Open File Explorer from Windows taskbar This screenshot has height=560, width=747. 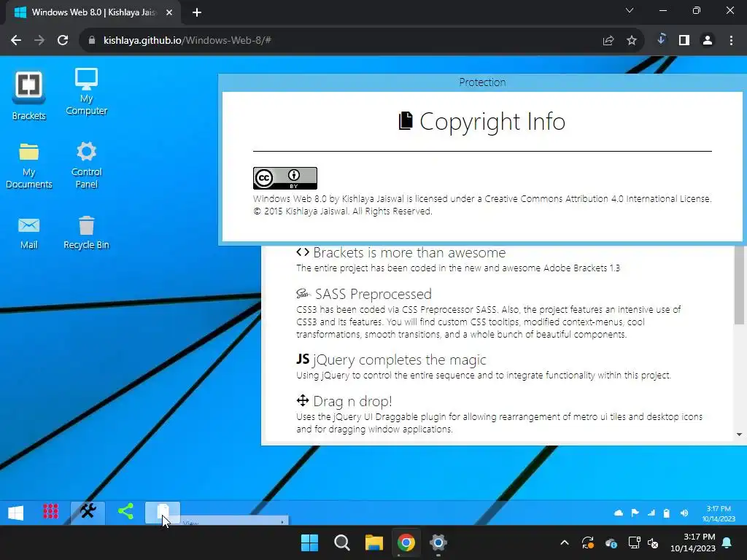tap(374, 542)
